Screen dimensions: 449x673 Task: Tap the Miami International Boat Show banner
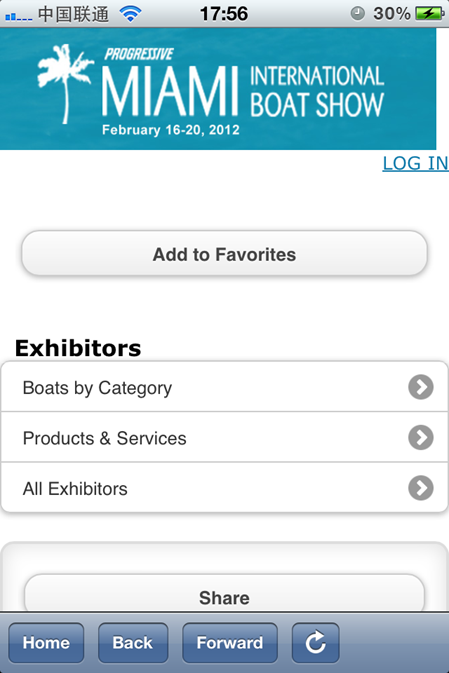pyautogui.click(x=218, y=89)
